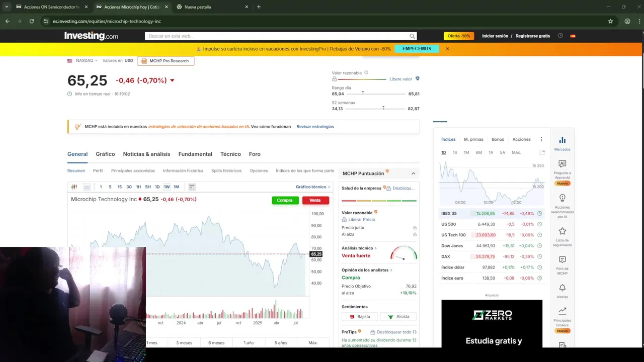
Task: Click the Bajista sentiment button
Action: click(360, 317)
